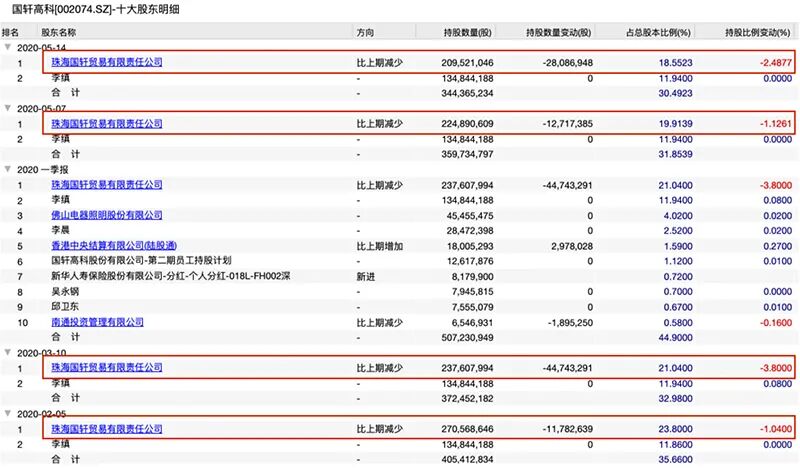Click change value -12,717,385
800x468 pixels.
point(568,124)
